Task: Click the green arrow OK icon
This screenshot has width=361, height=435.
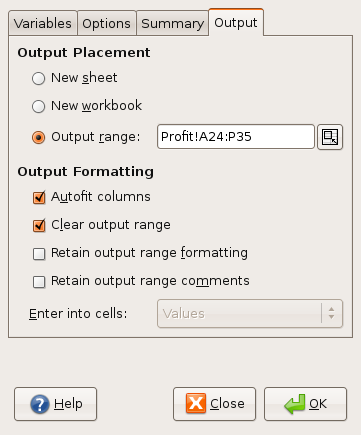Action: pos(295,404)
